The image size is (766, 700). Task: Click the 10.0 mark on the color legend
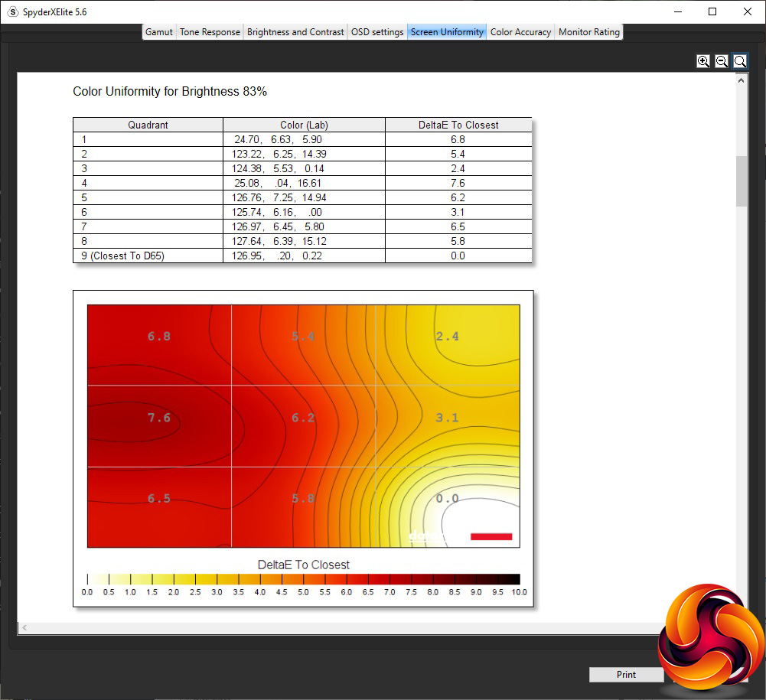point(520,593)
